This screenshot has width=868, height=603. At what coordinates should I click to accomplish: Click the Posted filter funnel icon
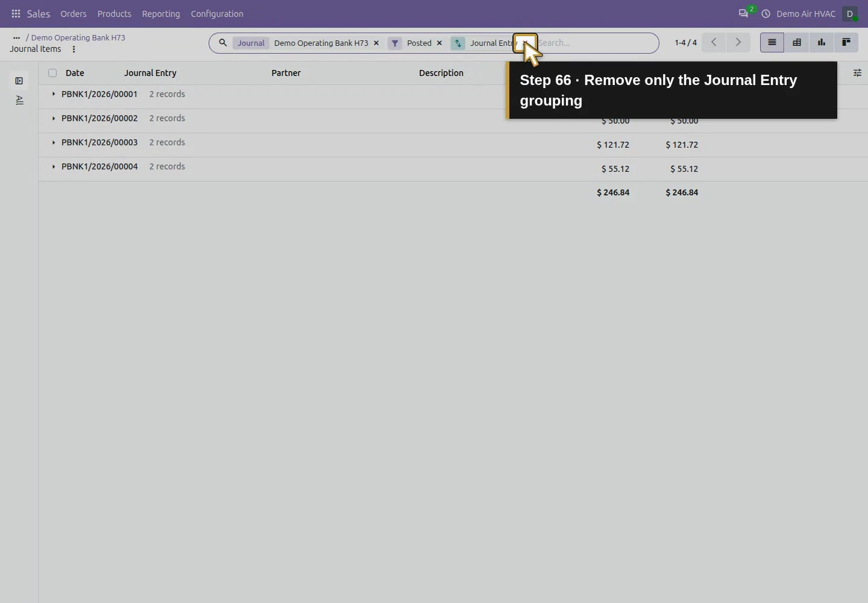pos(395,43)
